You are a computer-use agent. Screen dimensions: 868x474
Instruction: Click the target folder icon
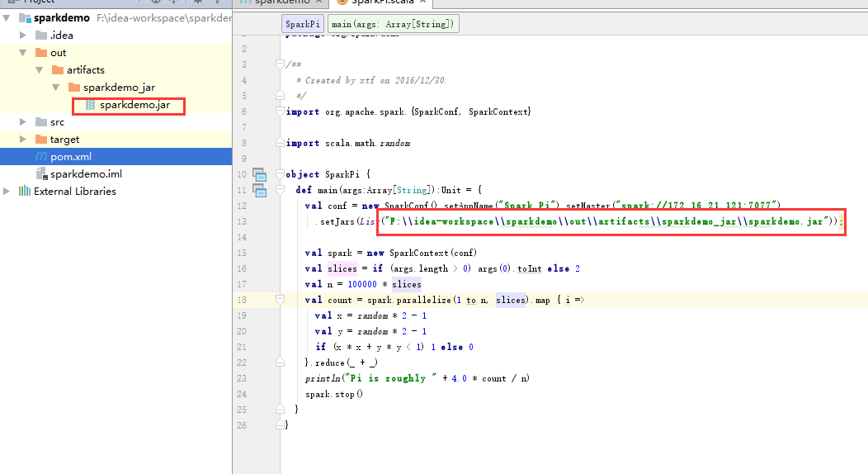41,139
